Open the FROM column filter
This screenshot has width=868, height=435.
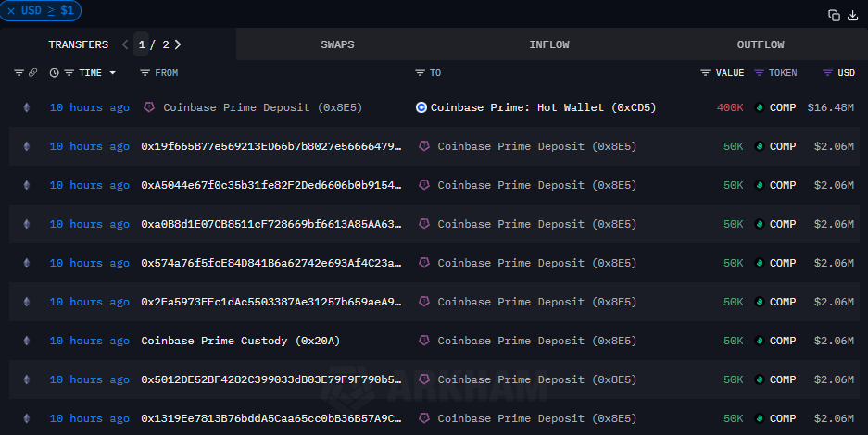(x=145, y=72)
